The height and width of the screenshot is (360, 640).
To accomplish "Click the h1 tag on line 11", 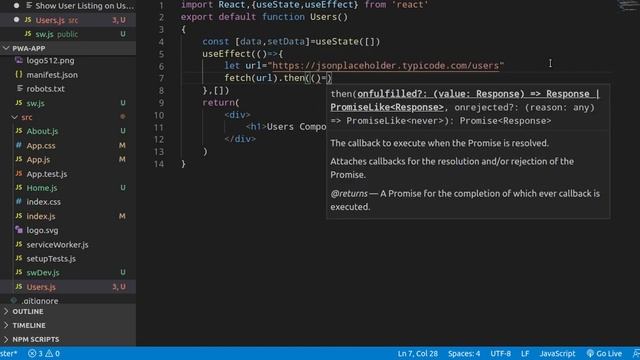I will pyautogui.click(x=256, y=127).
